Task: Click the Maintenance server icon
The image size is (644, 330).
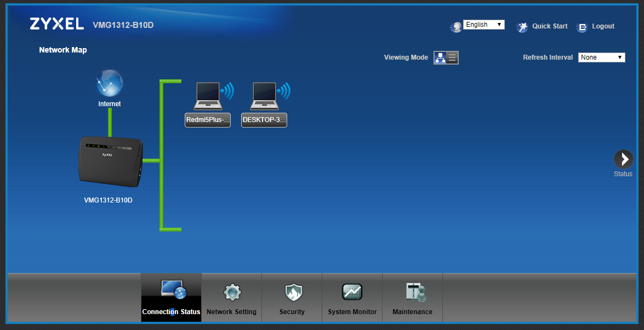Action: click(x=415, y=292)
